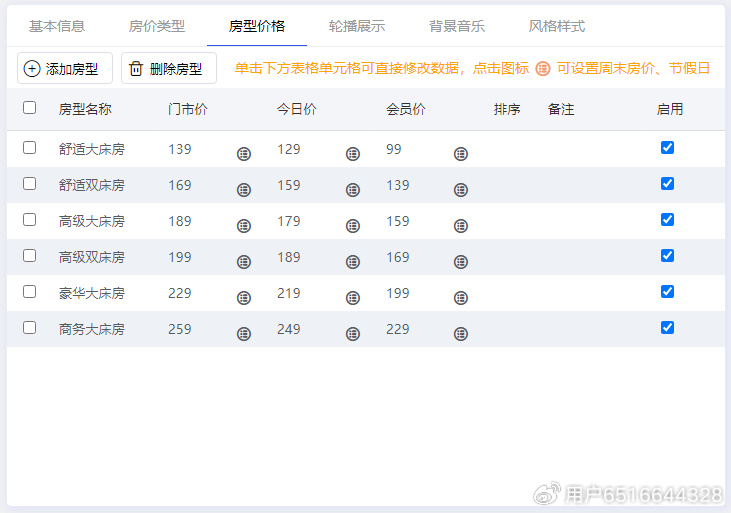Select the 房型价格 tab
Viewport: 731px width, 513px height.
[257, 26]
